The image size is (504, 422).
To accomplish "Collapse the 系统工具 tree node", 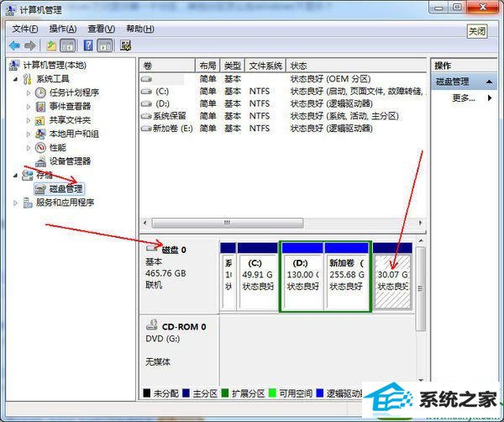I will (15, 79).
